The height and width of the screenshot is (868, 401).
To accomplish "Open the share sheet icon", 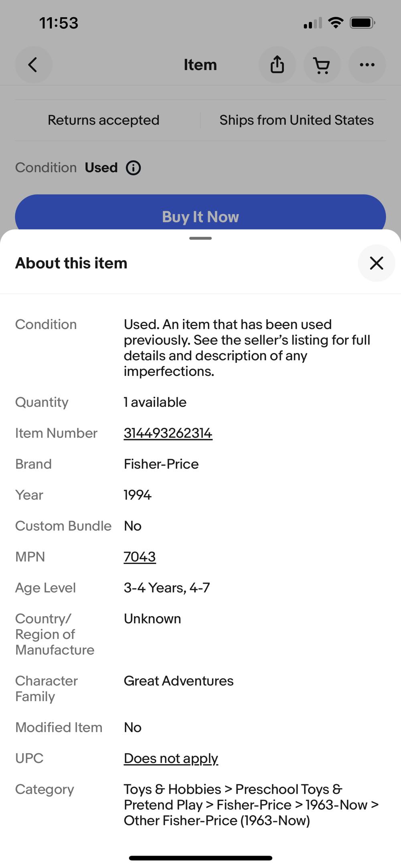I will pyautogui.click(x=277, y=65).
